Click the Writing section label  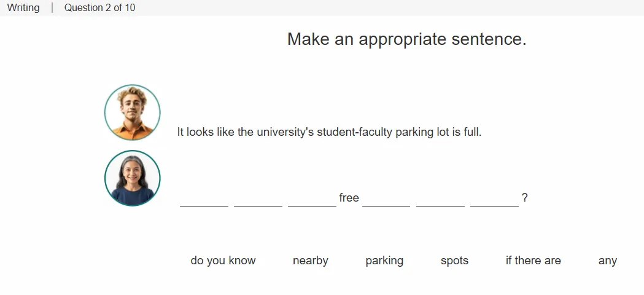click(23, 7)
